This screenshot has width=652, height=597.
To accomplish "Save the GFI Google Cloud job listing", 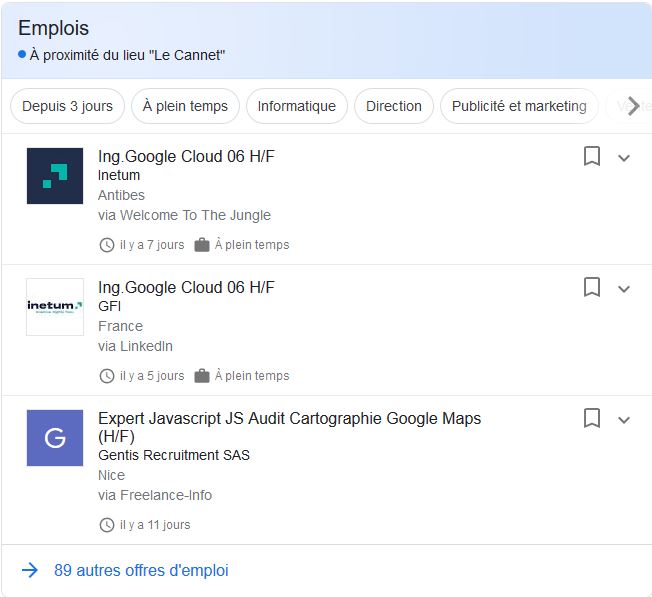I will 592,288.
